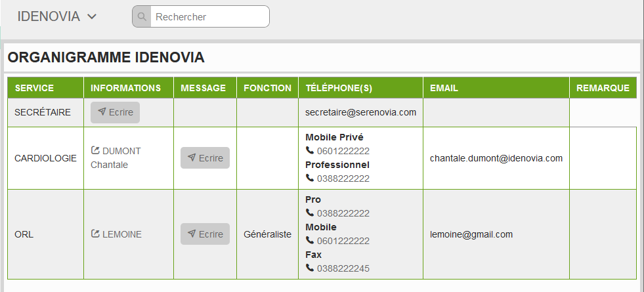This screenshot has height=292, width=644.
Task: Open DUMONT Chantale contact link
Action: pyautogui.click(x=121, y=151)
